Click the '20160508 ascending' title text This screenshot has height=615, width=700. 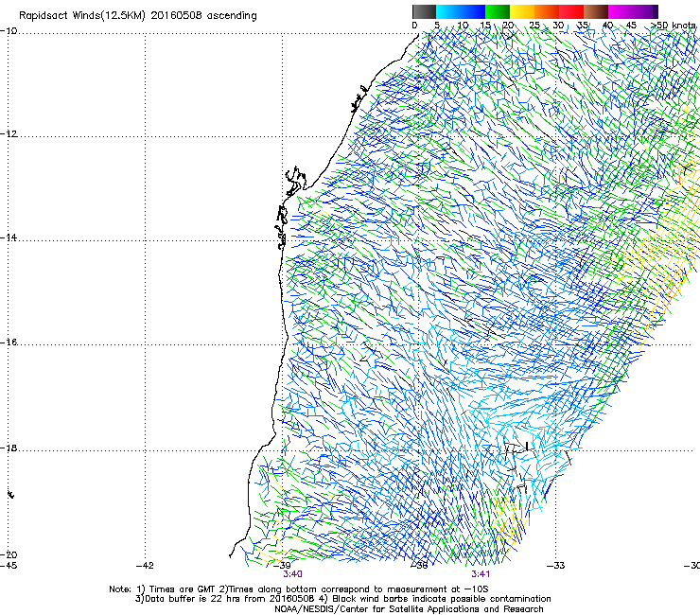203,16
